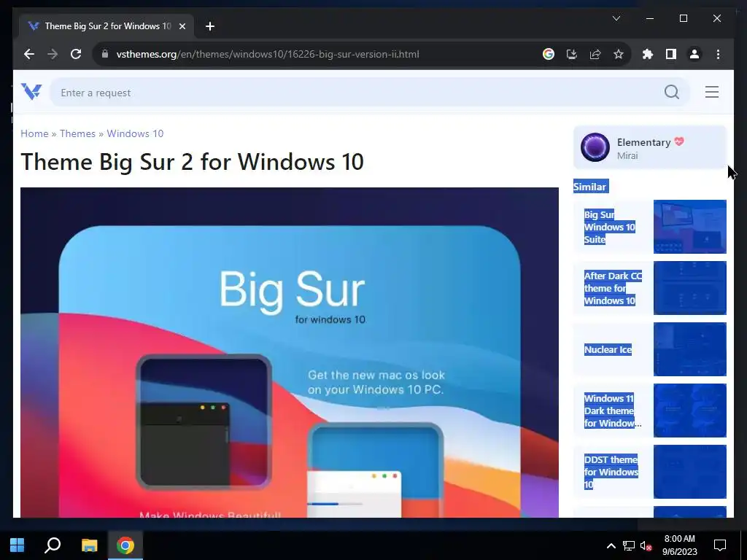
Task: Go back to the previous page
Action: point(29,54)
